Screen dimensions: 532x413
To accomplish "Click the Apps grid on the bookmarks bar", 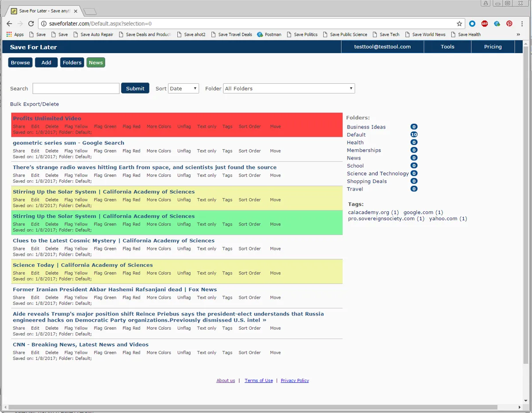I will pyautogui.click(x=8, y=34).
